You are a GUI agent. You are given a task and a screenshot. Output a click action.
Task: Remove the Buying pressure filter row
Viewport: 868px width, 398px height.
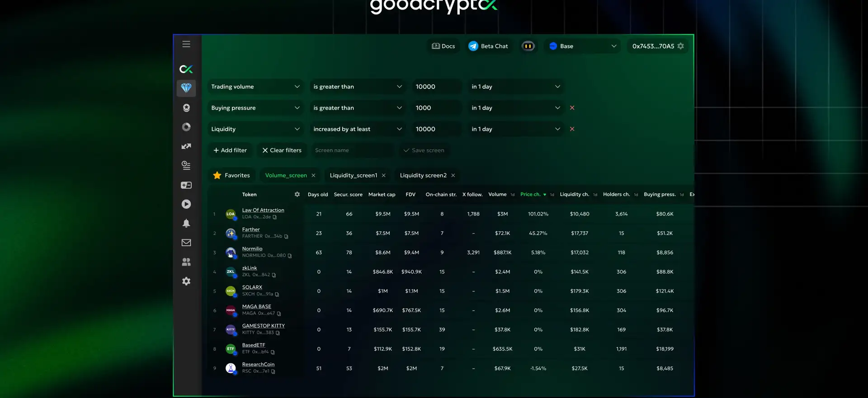[x=572, y=108]
